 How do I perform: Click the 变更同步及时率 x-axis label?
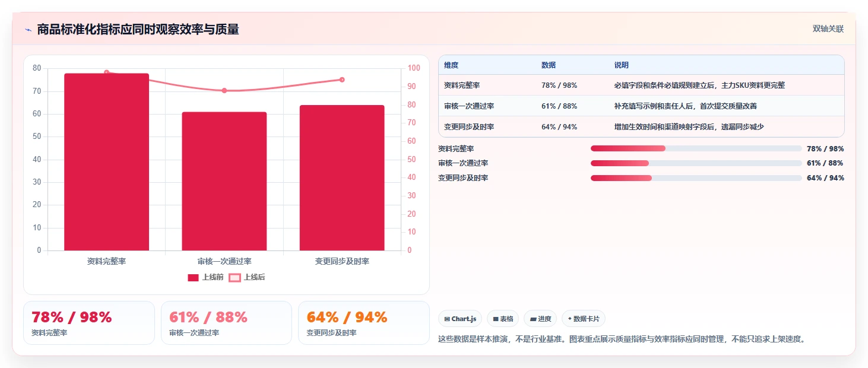342,261
